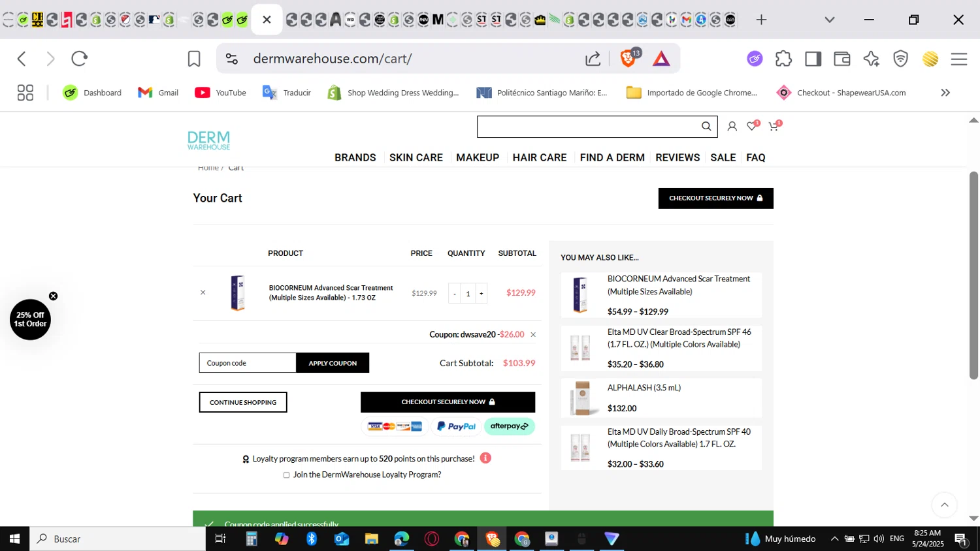Click Continue Shopping button
The image size is (980, 551).
(243, 402)
